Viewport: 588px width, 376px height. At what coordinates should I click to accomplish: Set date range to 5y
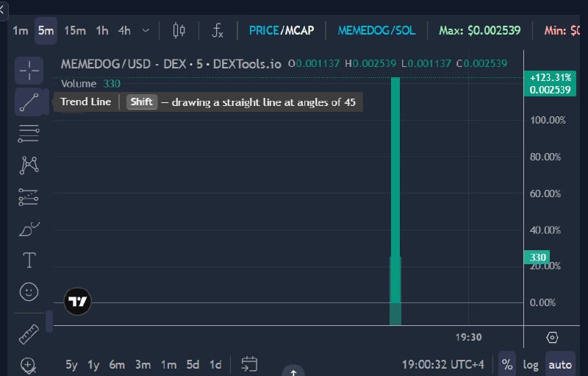[71, 364]
